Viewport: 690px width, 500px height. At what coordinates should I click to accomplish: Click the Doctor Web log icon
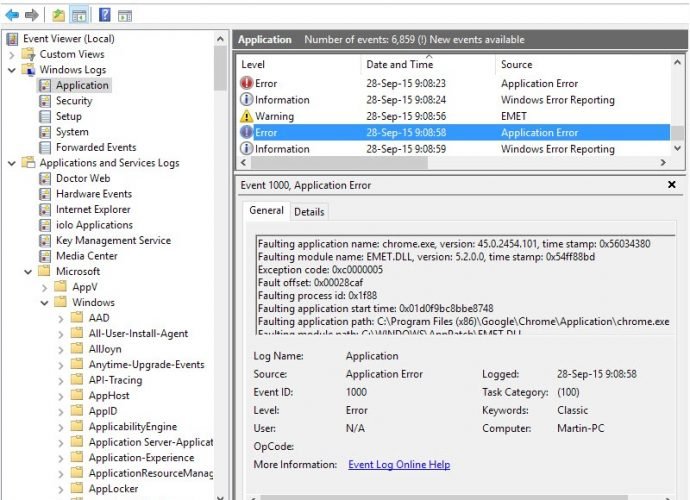tap(45, 178)
